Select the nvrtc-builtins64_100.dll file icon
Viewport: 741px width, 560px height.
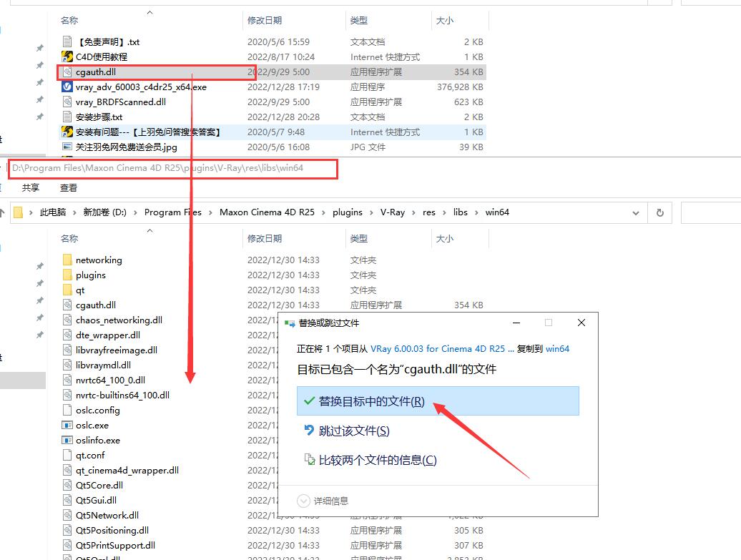(x=67, y=395)
